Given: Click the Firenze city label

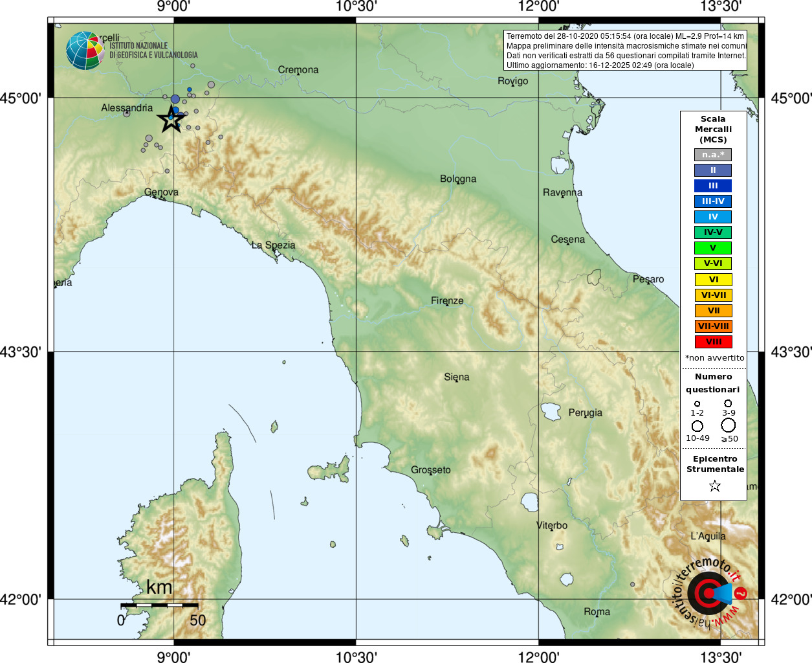Looking at the screenshot, I should tap(447, 300).
